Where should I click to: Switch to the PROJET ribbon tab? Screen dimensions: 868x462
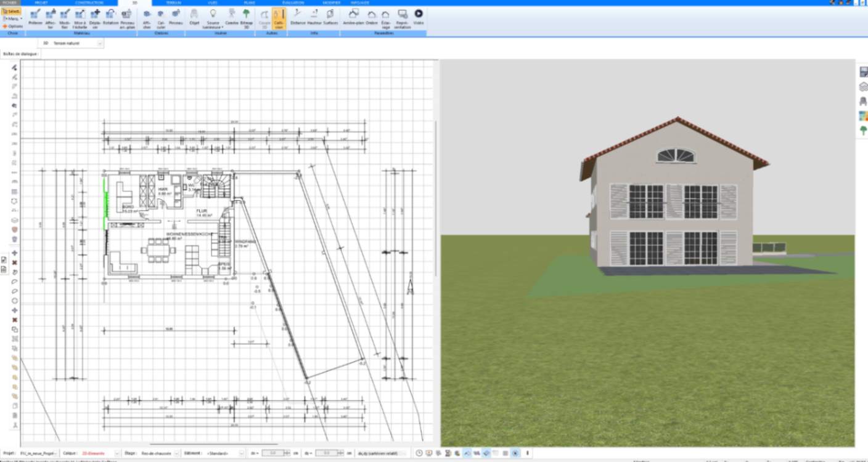[x=41, y=2]
